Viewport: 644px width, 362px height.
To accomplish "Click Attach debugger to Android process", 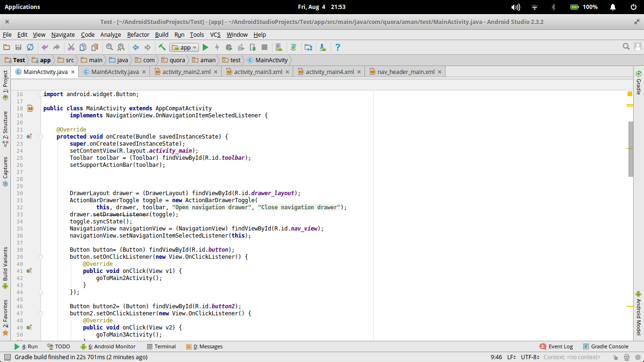I will pyautogui.click(x=253, y=47).
